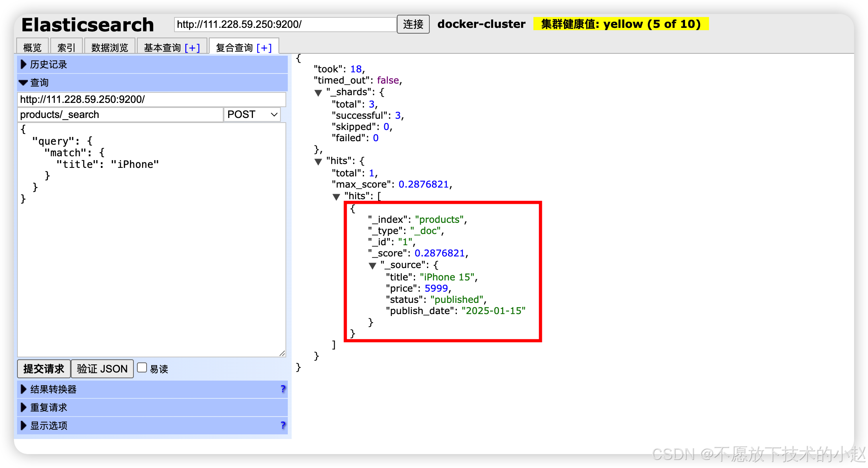868x468 pixels.
Task: Click plus icon on 复合查询 tab
Action: (264, 48)
